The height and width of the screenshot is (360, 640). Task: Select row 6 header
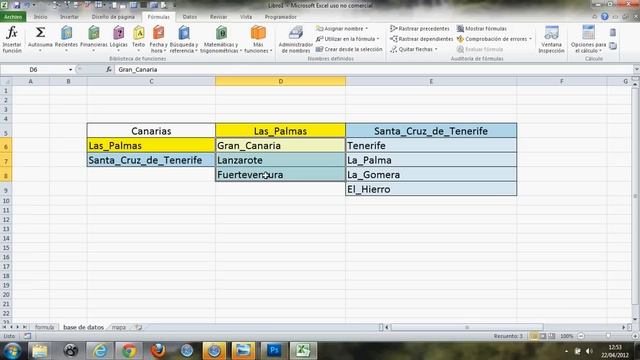click(6, 146)
